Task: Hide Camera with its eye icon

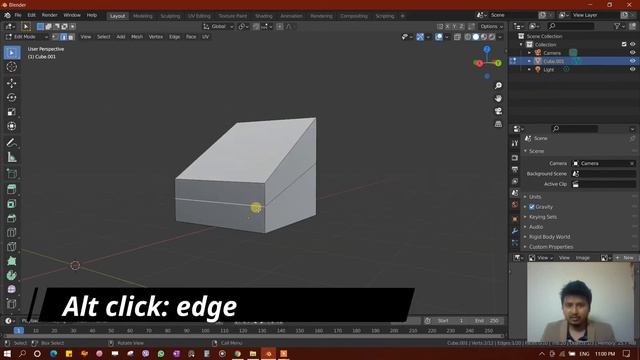Action: click(632, 53)
